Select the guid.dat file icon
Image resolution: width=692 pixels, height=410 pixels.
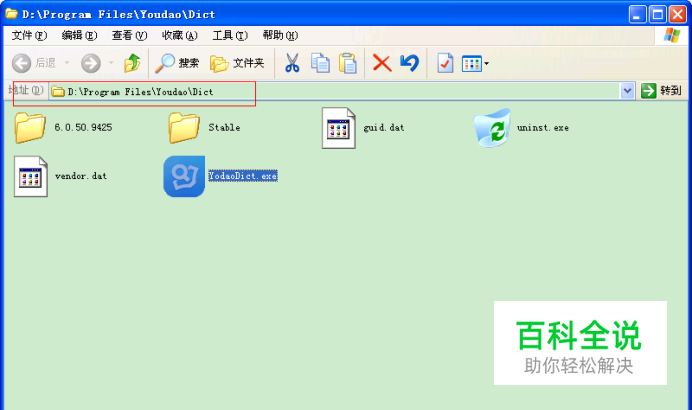click(x=338, y=128)
